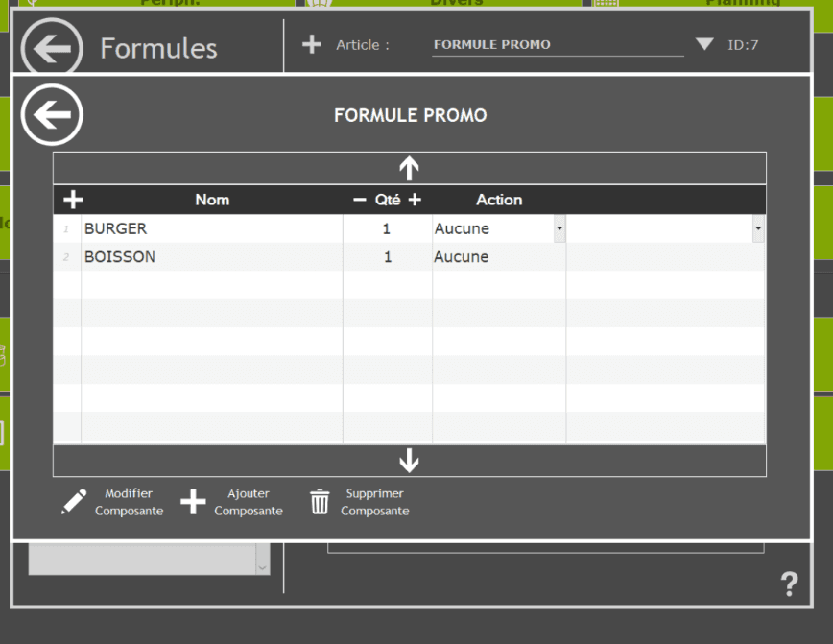Click the plus Ajouter Composante icon
The image size is (833, 644).
tap(193, 502)
